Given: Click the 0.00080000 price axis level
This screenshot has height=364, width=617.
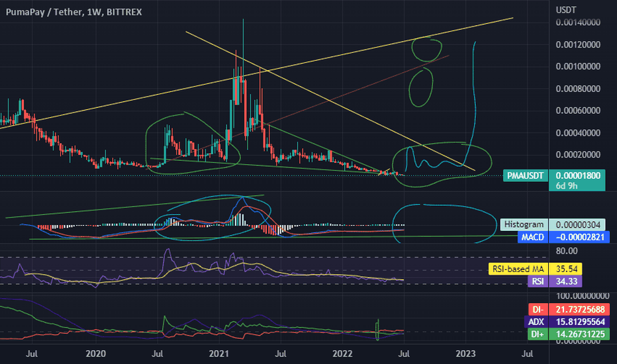Looking at the screenshot, I should [x=578, y=89].
